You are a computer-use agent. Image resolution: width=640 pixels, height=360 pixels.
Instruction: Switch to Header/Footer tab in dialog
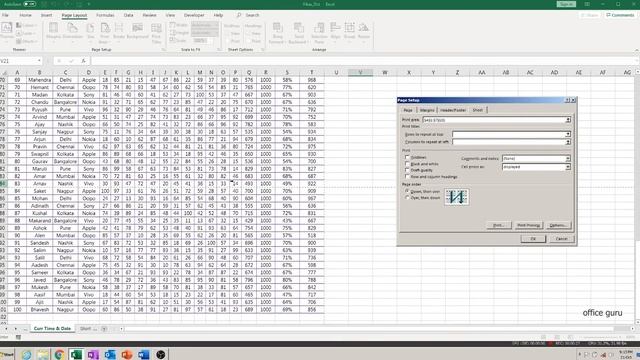pos(453,110)
